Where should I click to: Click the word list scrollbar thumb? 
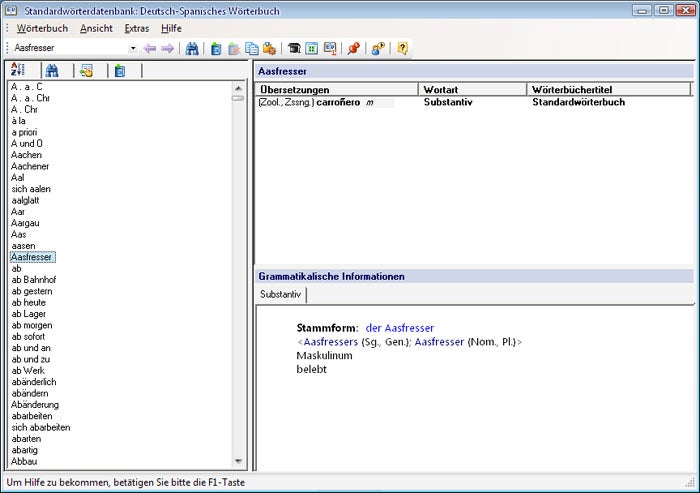238,98
